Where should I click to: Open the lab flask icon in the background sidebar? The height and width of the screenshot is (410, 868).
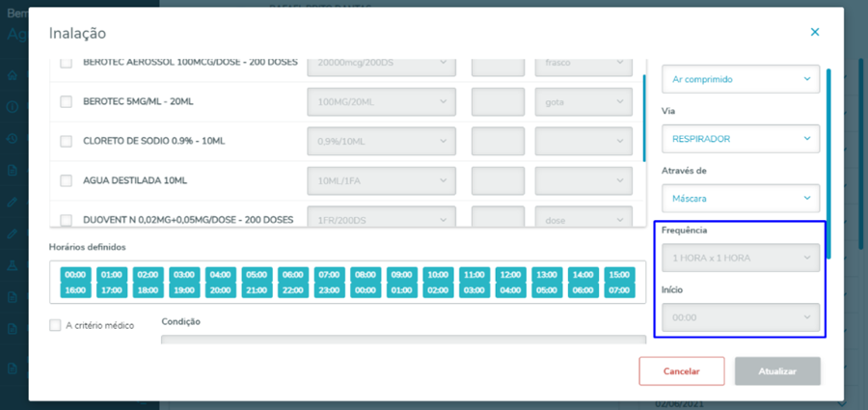13,265
